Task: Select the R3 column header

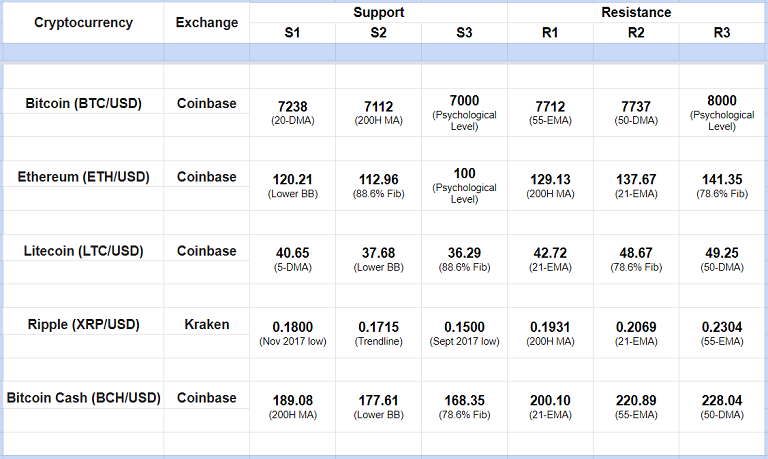Action: pos(722,33)
